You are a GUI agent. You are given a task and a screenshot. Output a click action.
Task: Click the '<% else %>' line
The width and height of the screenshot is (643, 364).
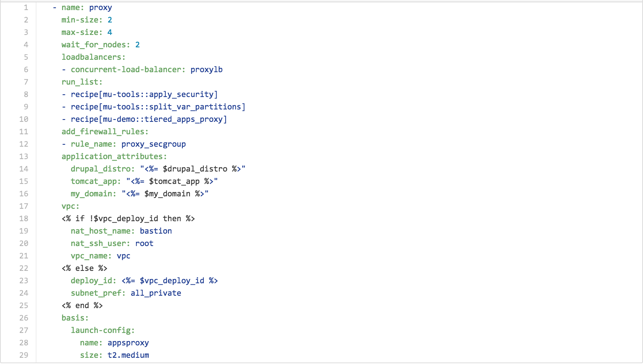coord(84,268)
